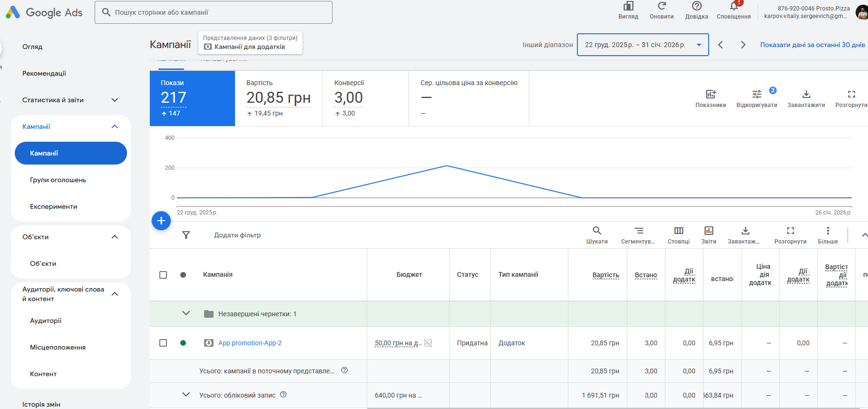This screenshot has height=409, width=868.
Task: Tick the App promotion-App-2 row checkbox
Action: coord(163,343)
